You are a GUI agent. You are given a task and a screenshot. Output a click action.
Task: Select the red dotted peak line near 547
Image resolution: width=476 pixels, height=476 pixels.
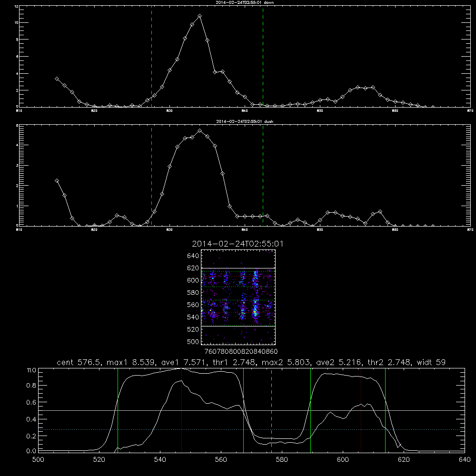tap(181, 410)
